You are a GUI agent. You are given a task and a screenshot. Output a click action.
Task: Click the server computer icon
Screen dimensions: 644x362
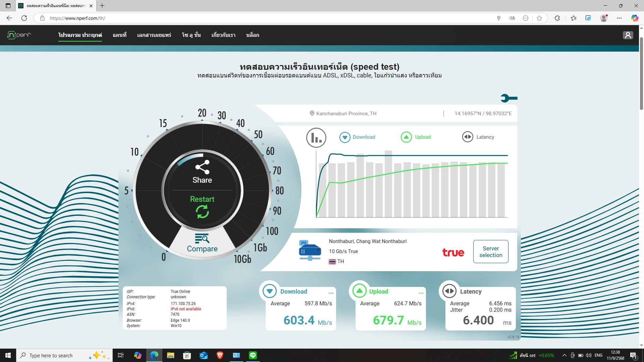pos(310,251)
